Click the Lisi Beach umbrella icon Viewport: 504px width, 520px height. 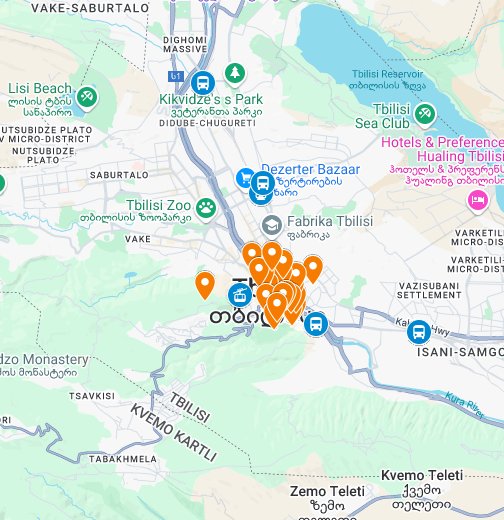point(87,97)
